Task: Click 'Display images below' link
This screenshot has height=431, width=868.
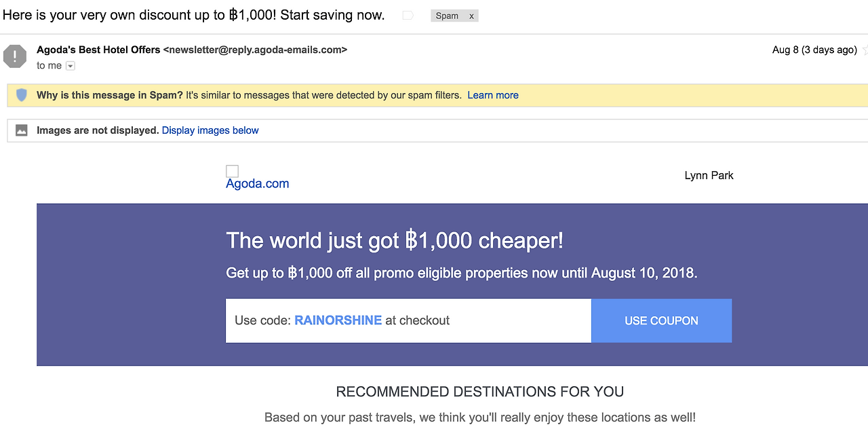Action: [210, 130]
